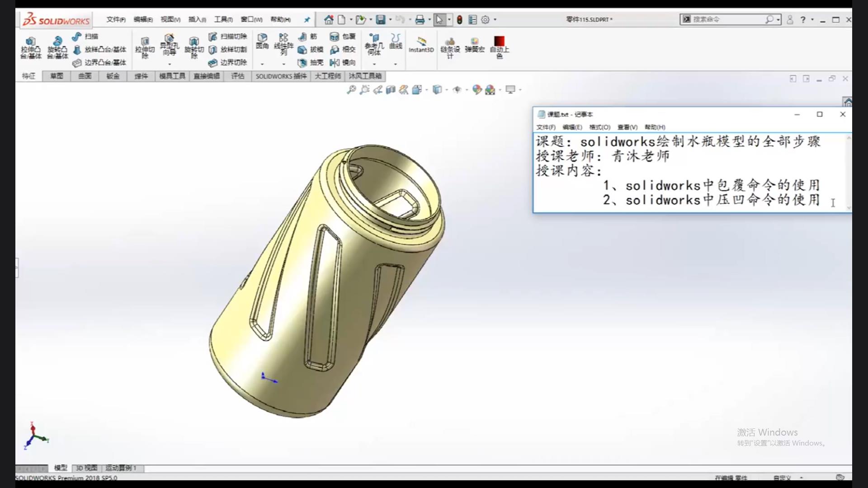Expand the Hole Wizard dropdown arrow
Viewport: 868px width, 488px height.
coord(169,64)
